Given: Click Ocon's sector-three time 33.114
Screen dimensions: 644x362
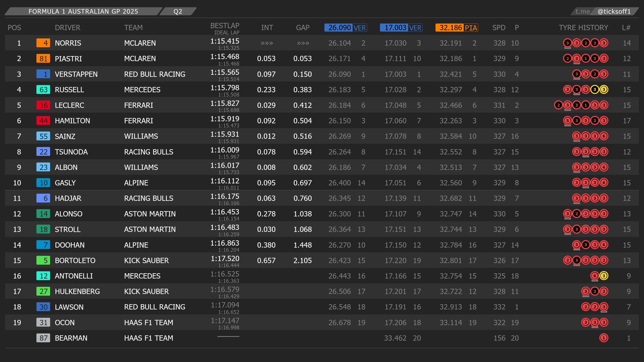Looking at the screenshot, I should [451, 323].
